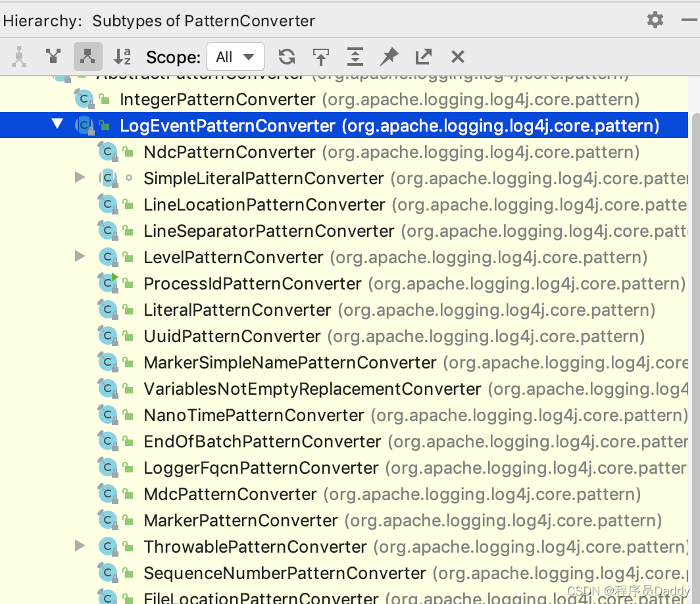Image resolution: width=700 pixels, height=604 pixels.
Task: Click class icon of NdcPatternConverter
Action: click(108, 152)
